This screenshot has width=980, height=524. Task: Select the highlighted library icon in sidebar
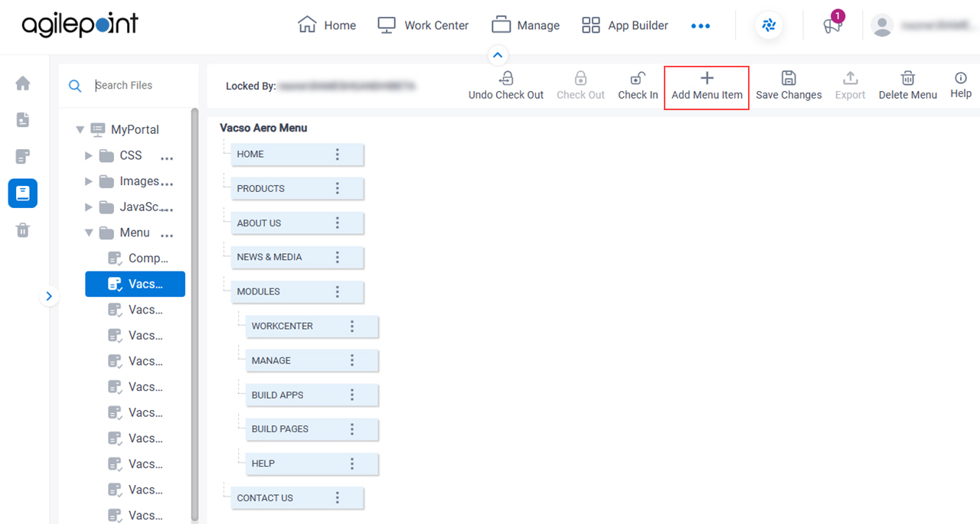(23, 193)
